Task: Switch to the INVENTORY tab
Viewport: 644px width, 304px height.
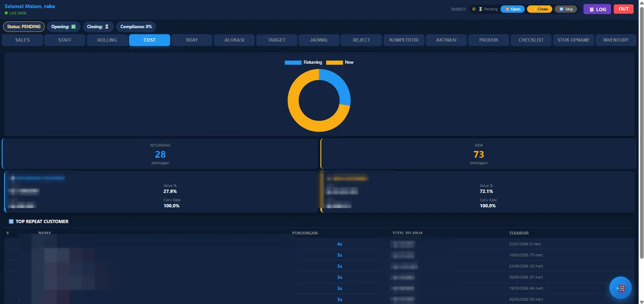Action: point(616,40)
